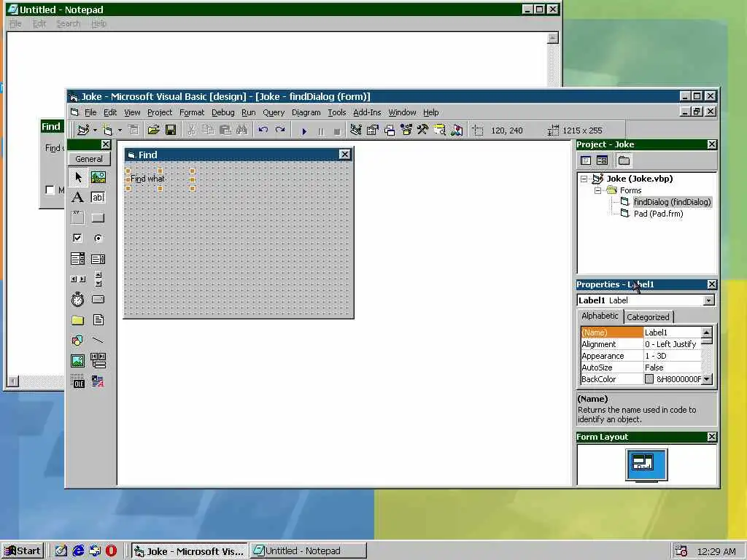Select the Pointer tool in the toolbox
747x560 pixels.
click(x=77, y=178)
